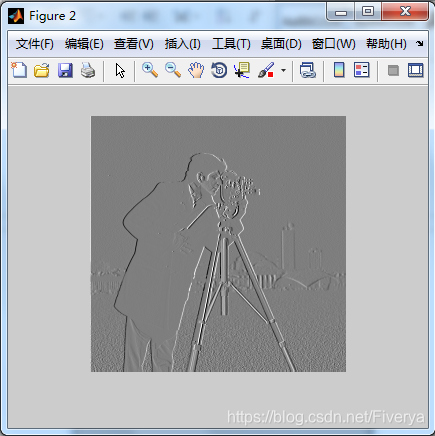The image size is (435, 436).
Task: Insert a legend using the toolbar icon
Action: (x=362, y=70)
